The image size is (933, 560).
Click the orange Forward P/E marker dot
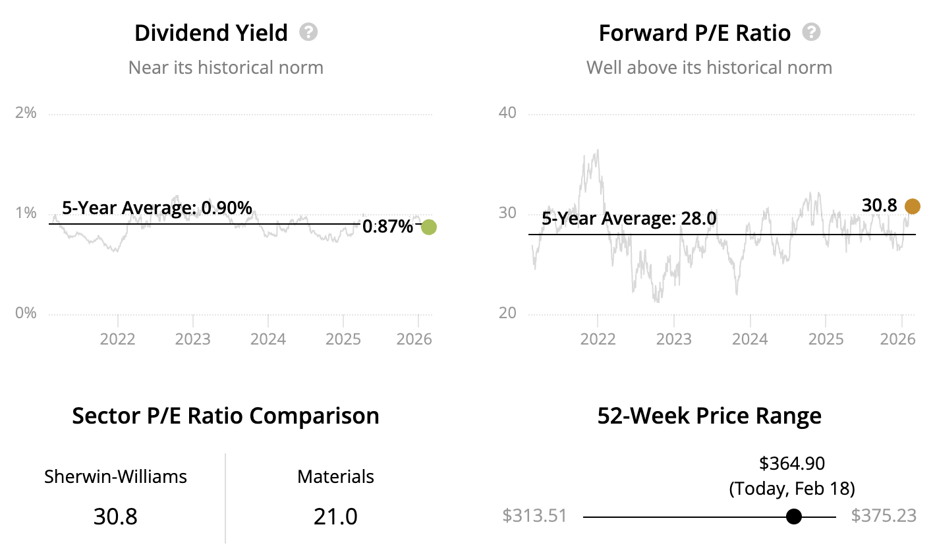click(912, 207)
